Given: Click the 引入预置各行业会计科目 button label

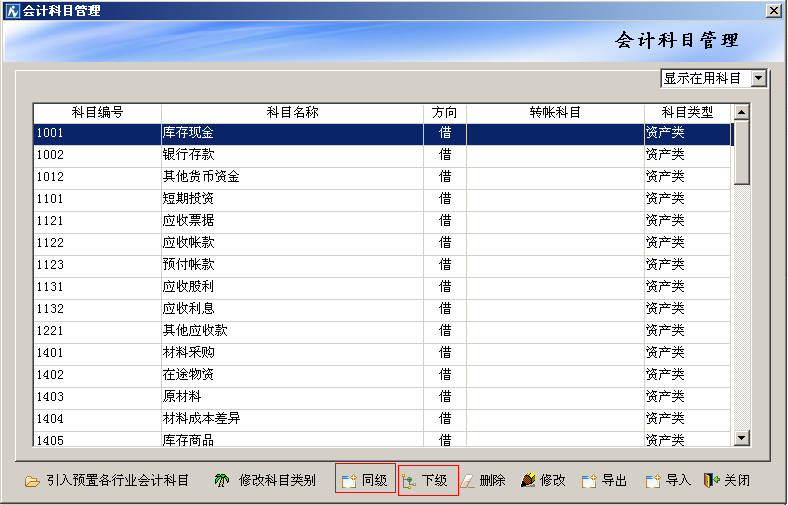Looking at the screenshot, I should [118, 481].
